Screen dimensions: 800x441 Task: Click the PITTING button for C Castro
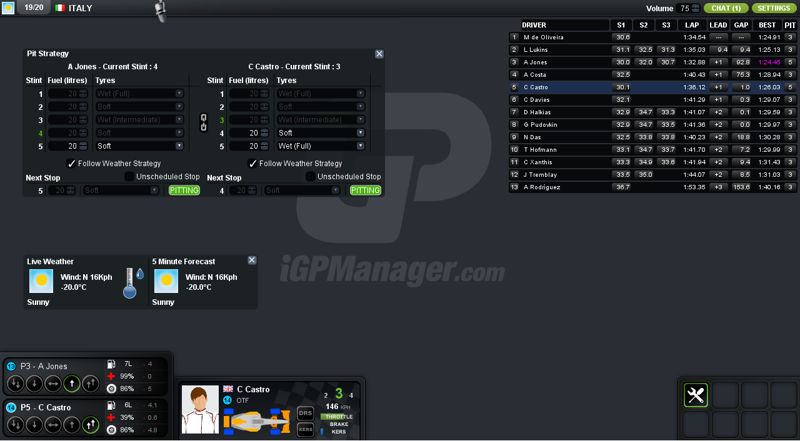point(365,190)
